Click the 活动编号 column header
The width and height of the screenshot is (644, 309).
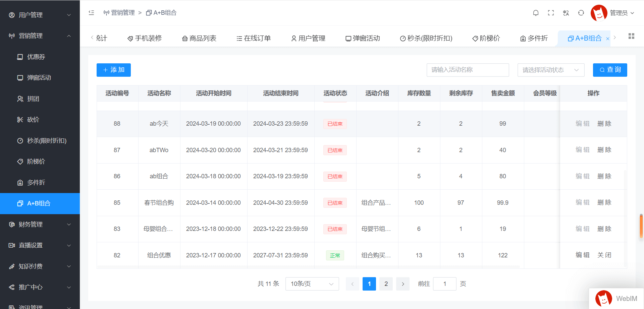pyautogui.click(x=117, y=93)
